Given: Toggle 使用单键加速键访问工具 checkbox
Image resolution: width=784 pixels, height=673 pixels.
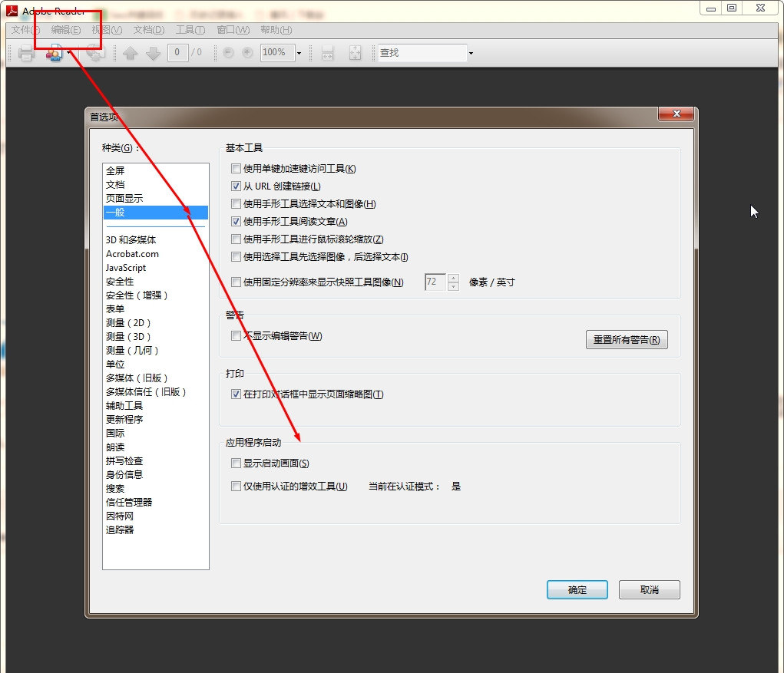Looking at the screenshot, I should [x=236, y=168].
